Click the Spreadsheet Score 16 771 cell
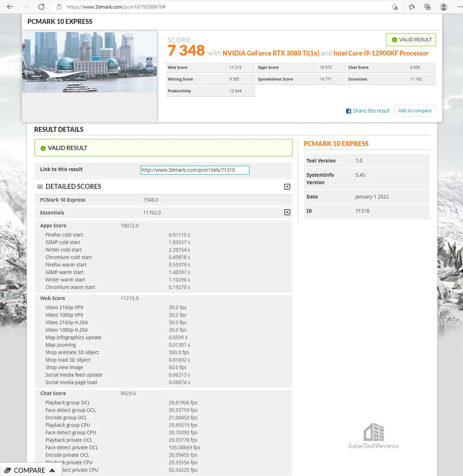This screenshot has width=463, height=476. click(301, 79)
